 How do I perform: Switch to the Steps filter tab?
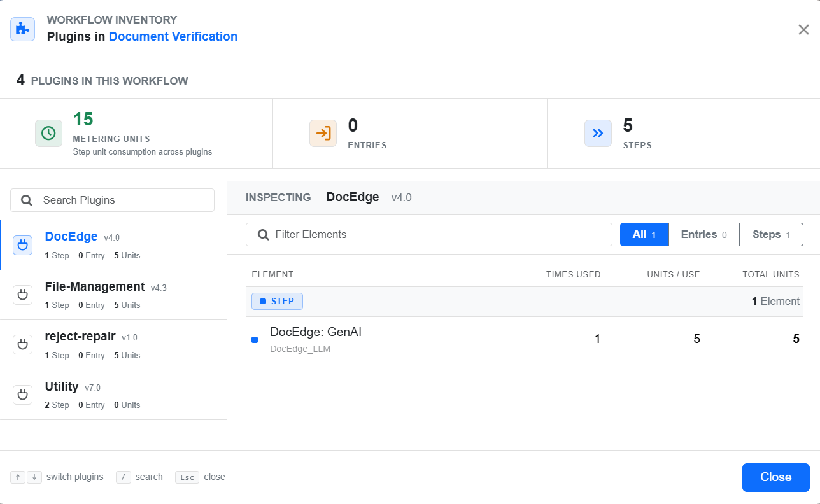tap(771, 234)
